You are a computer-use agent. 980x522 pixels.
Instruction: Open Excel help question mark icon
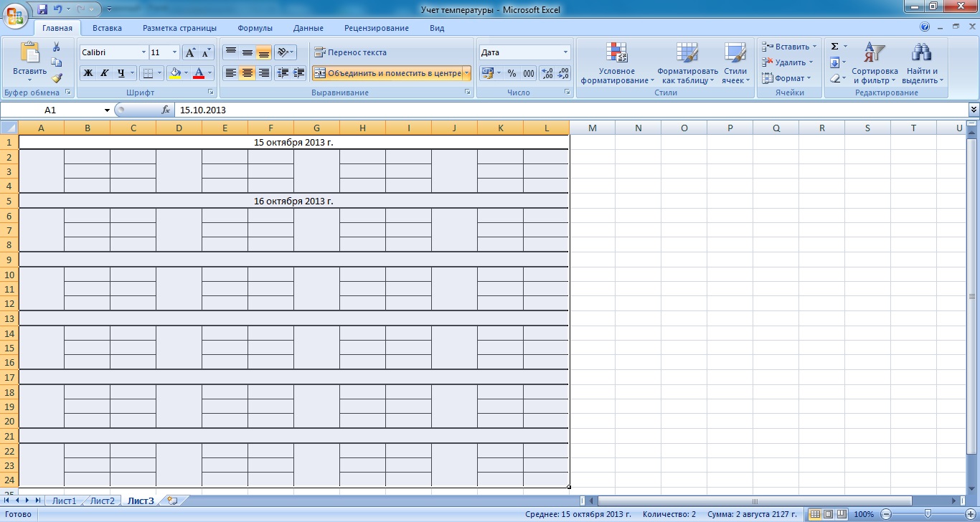(925, 28)
